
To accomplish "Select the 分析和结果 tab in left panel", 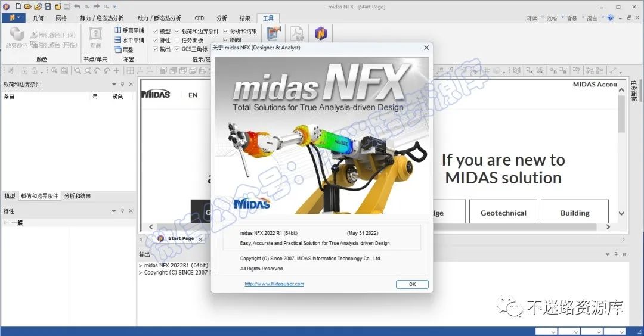I will 78,196.
